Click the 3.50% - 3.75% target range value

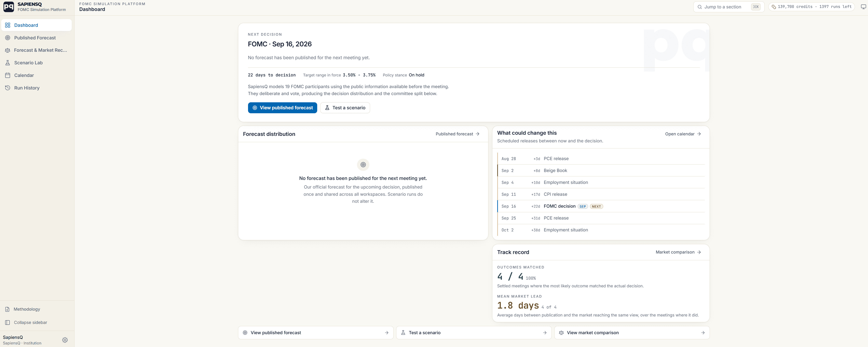[359, 75]
